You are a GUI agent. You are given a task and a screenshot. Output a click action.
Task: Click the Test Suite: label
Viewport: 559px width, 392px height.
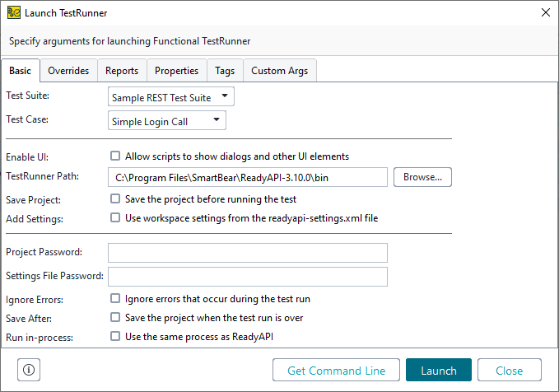tap(27, 96)
